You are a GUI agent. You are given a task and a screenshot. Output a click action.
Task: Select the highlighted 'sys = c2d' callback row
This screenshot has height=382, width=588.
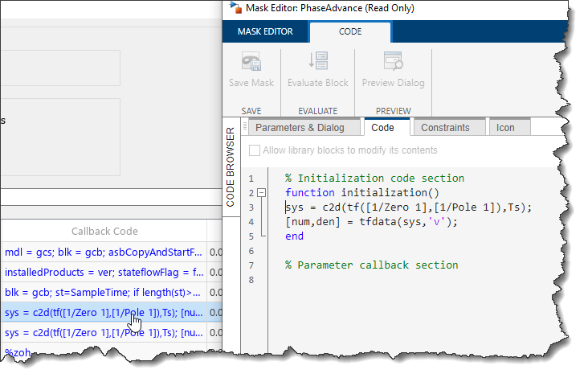(102, 312)
